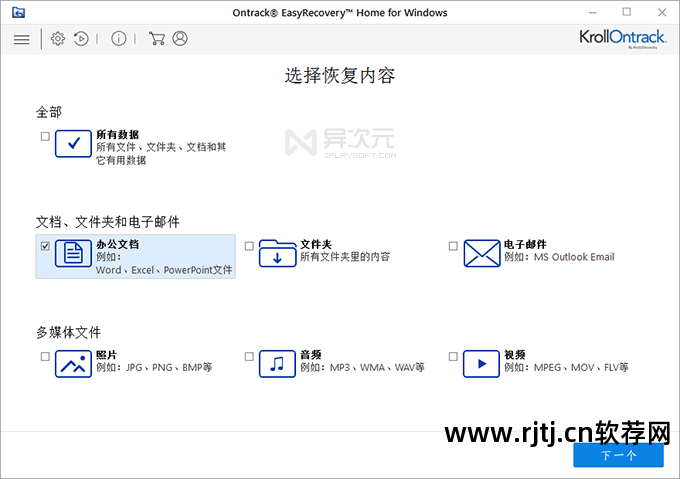Click the 办公文档 label text

118,244
